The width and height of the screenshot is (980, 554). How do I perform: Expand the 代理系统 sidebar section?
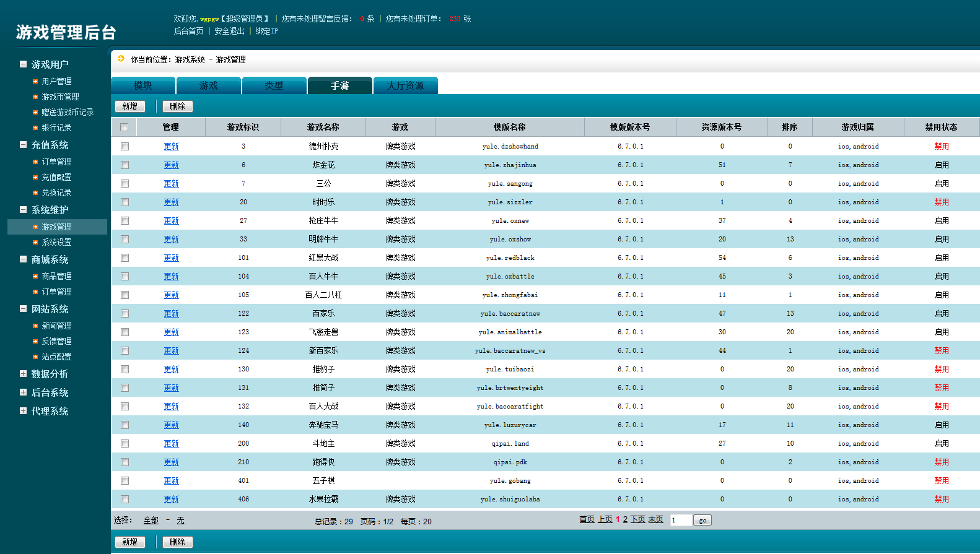coord(23,411)
